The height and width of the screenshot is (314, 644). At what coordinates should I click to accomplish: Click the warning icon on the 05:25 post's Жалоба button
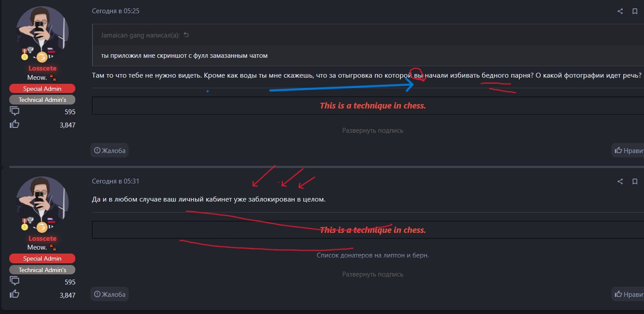pyautogui.click(x=97, y=150)
